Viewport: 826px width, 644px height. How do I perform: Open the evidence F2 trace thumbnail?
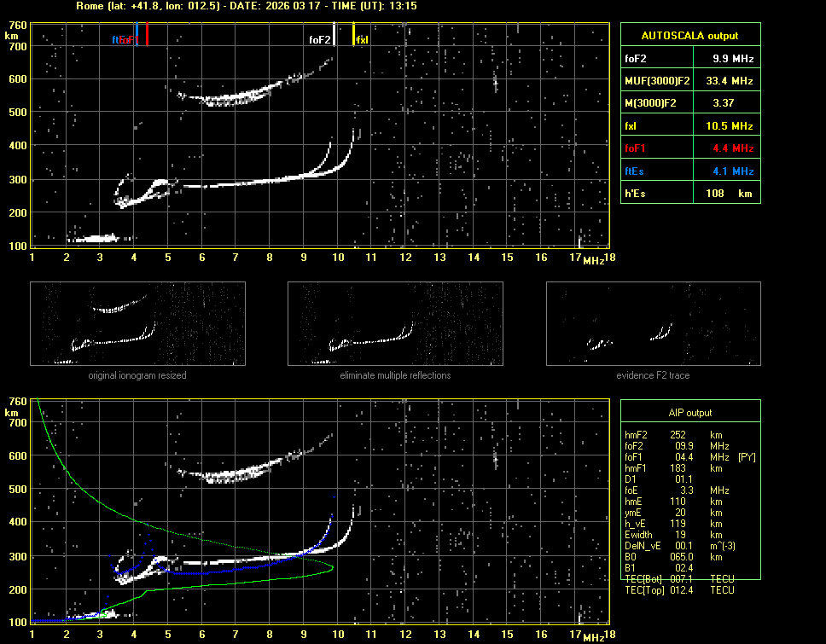[x=653, y=323]
